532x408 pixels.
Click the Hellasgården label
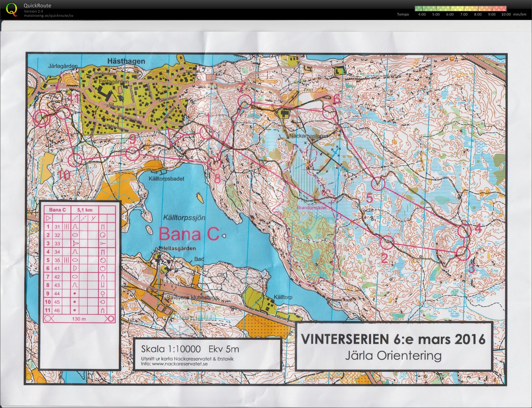(x=178, y=248)
